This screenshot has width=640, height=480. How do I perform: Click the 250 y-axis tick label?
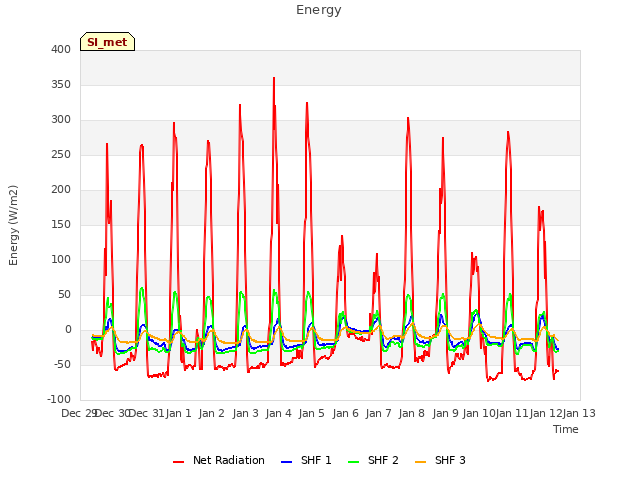coord(61,155)
